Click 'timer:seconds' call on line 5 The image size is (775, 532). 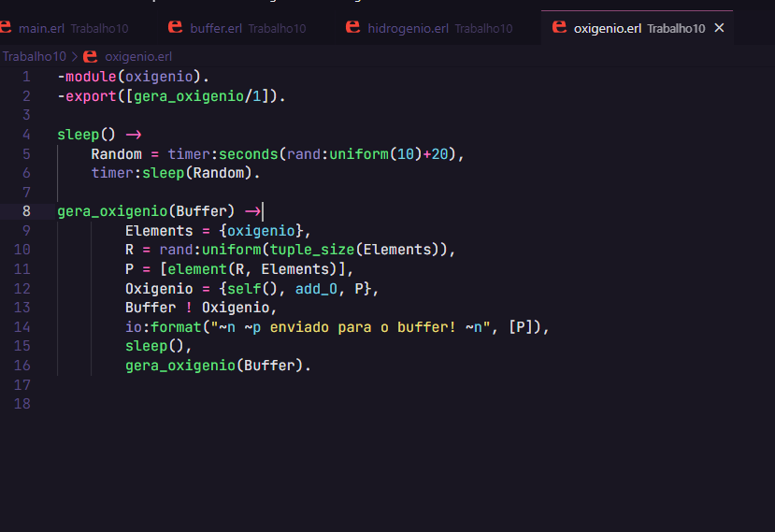[222, 153]
